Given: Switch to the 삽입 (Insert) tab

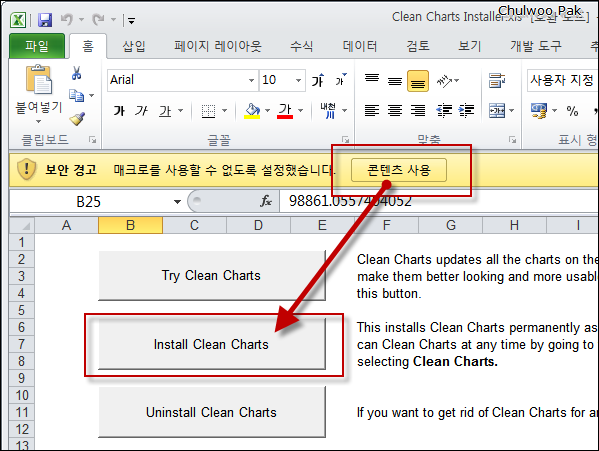Looking at the screenshot, I should (x=134, y=46).
